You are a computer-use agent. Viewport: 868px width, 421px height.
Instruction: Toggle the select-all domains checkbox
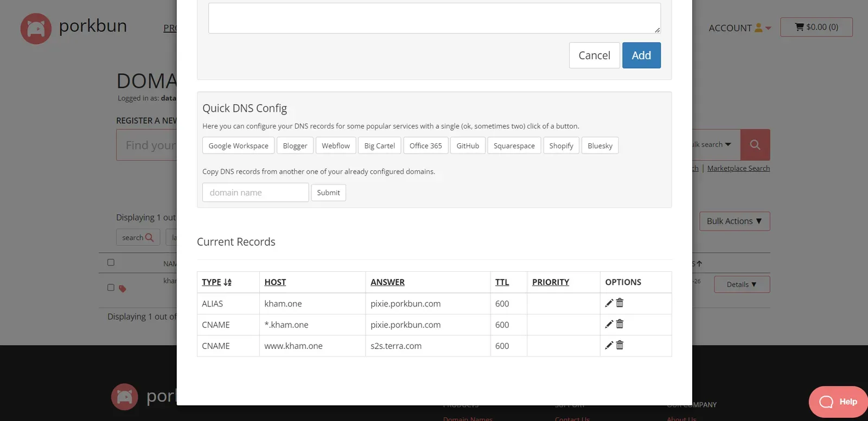(x=111, y=263)
